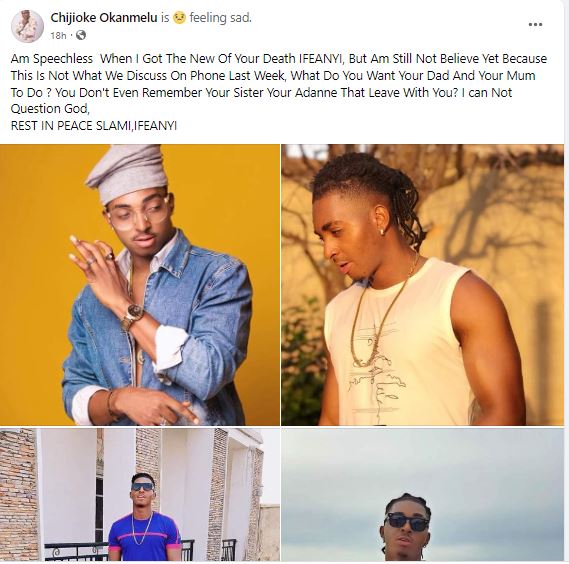
Task: Click the dark sunglasses in bottom-right photo
Action: point(406,523)
